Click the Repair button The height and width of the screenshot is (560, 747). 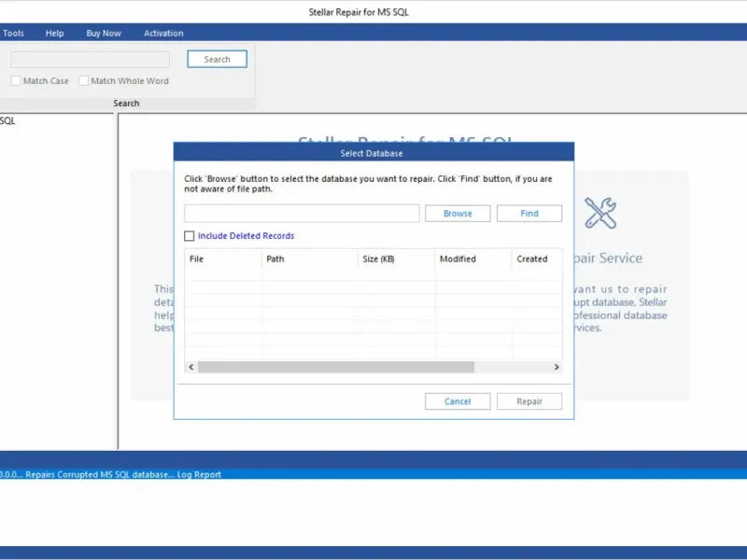tap(529, 401)
